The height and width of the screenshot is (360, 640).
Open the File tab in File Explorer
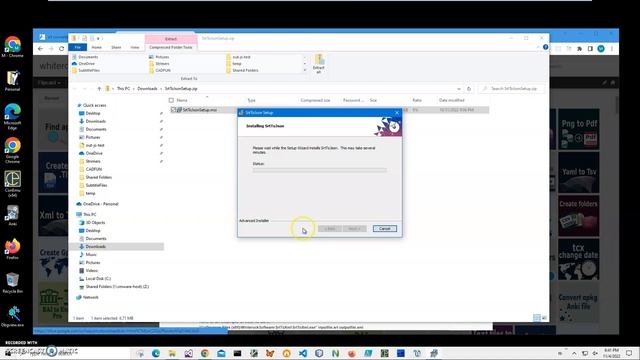(78, 47)
